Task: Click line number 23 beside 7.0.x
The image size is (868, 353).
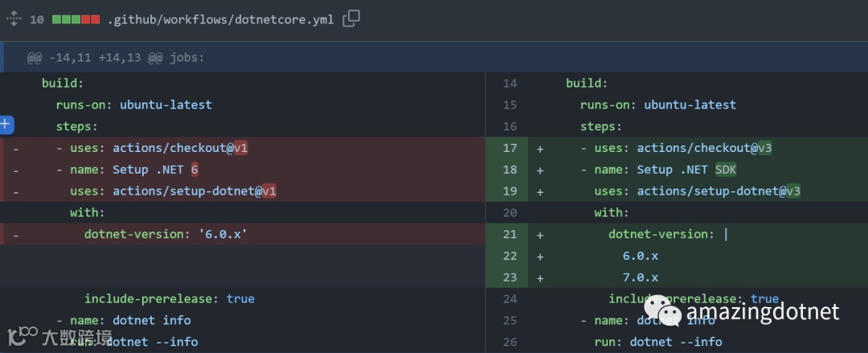Action: [x=510, y=277]
